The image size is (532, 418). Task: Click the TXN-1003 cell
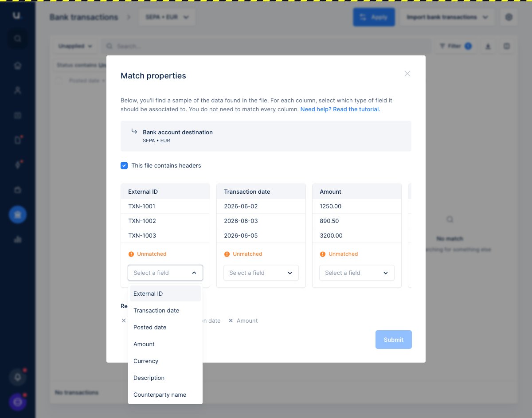[x=165, y=235]
